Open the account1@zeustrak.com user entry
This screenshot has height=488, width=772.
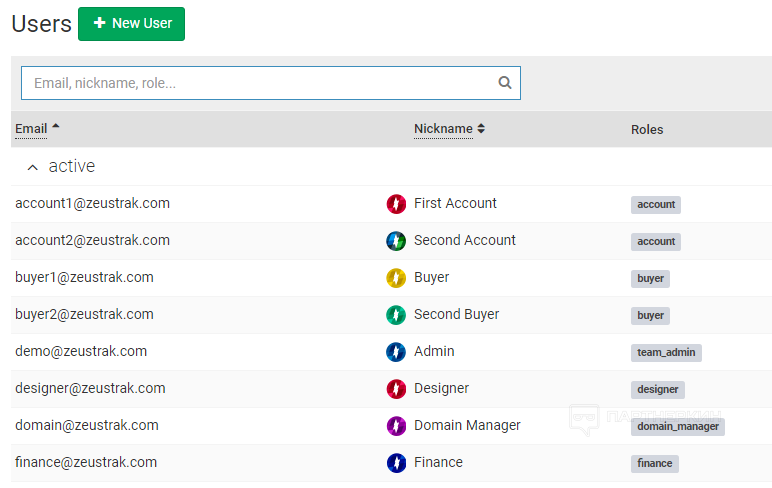pyautogui.click(x=92, y=203)
